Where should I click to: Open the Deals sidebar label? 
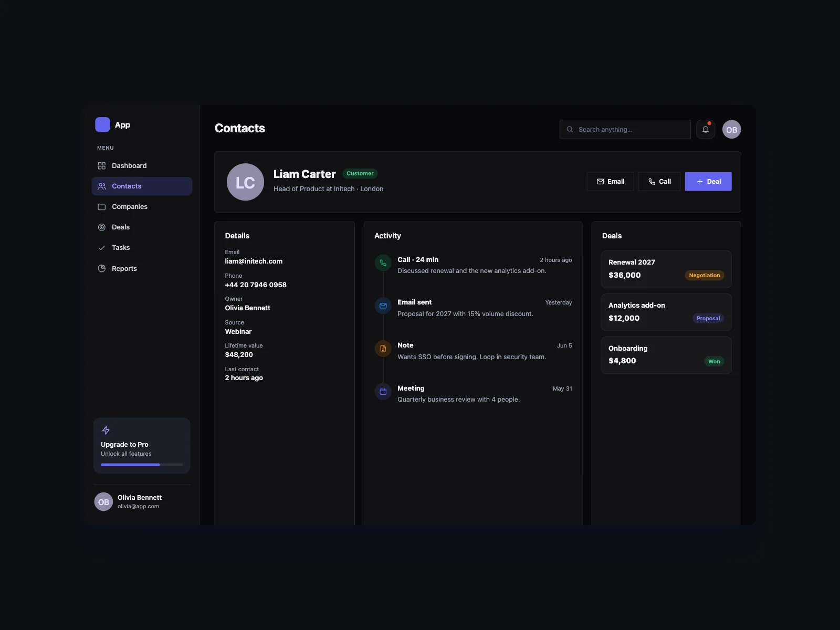121,227
